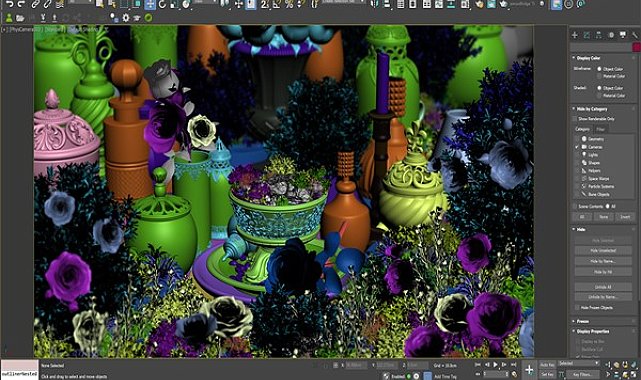Open Select by Name dialog
Screen dimensions: 641x380
click(x=112, y=4)
